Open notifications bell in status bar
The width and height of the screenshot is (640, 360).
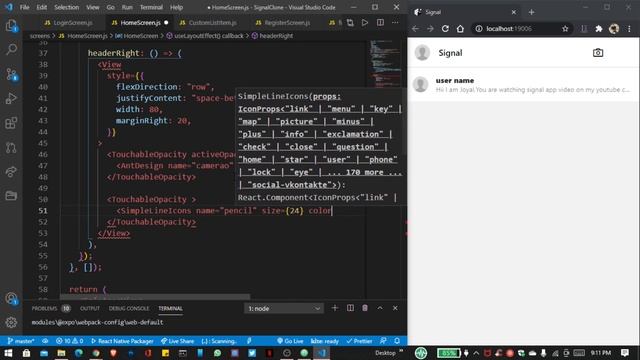click(397, 341)
